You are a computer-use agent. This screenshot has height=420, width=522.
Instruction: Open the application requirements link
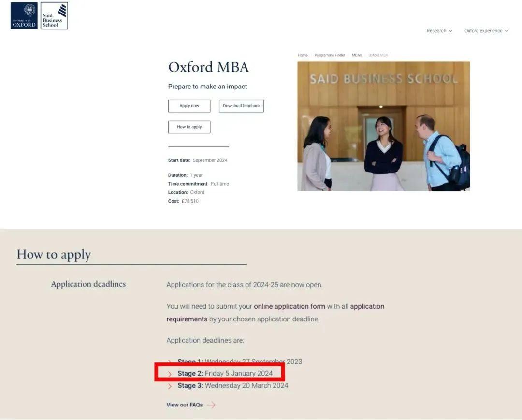(x=275, y=313)
